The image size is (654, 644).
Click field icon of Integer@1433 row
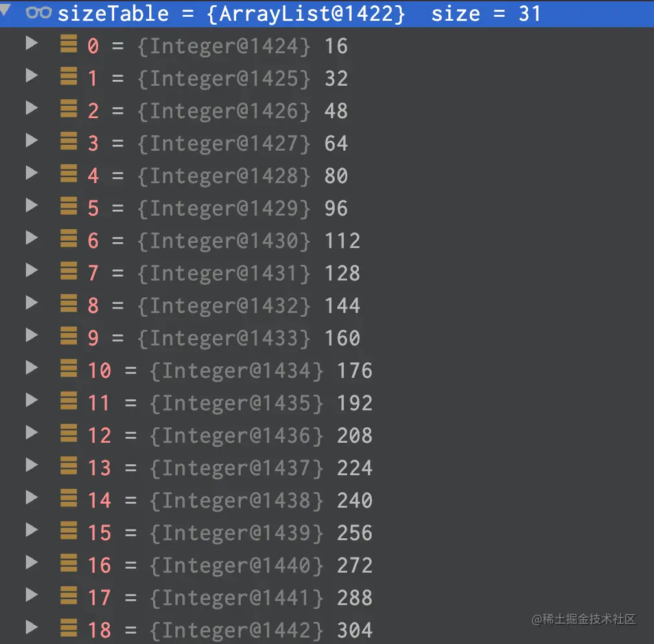point(69,336)
